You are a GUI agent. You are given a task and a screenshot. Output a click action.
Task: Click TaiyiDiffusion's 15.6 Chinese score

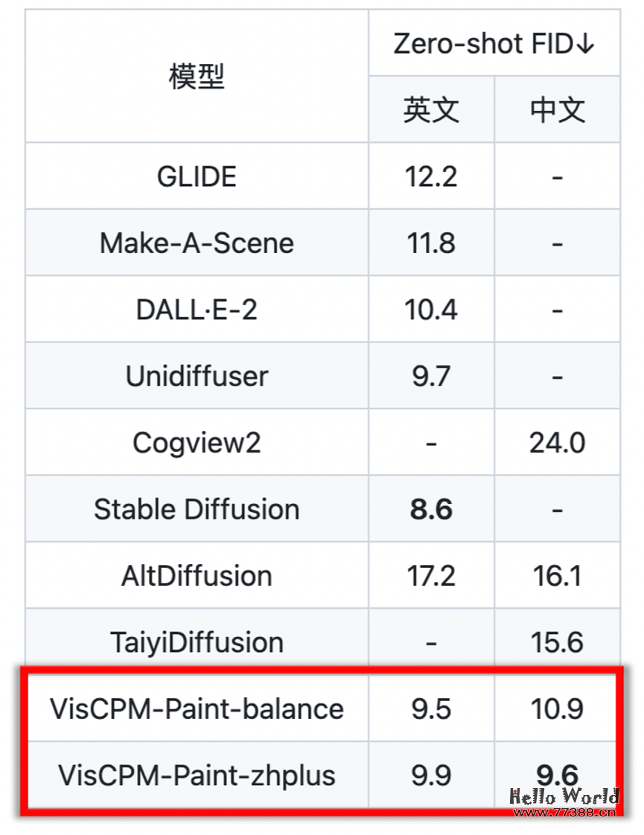pyautogui.click(x=557, y=642)
